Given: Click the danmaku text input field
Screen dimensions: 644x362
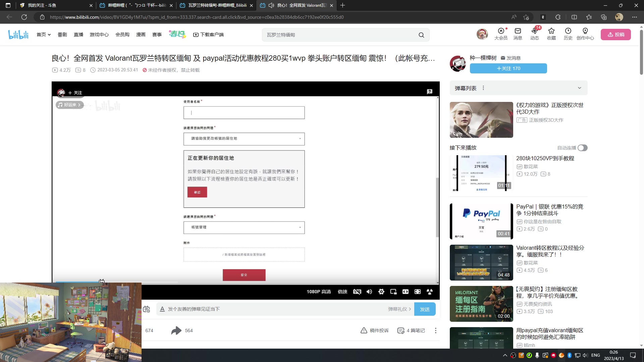Looking at the screenshot, I should point(275,309).
